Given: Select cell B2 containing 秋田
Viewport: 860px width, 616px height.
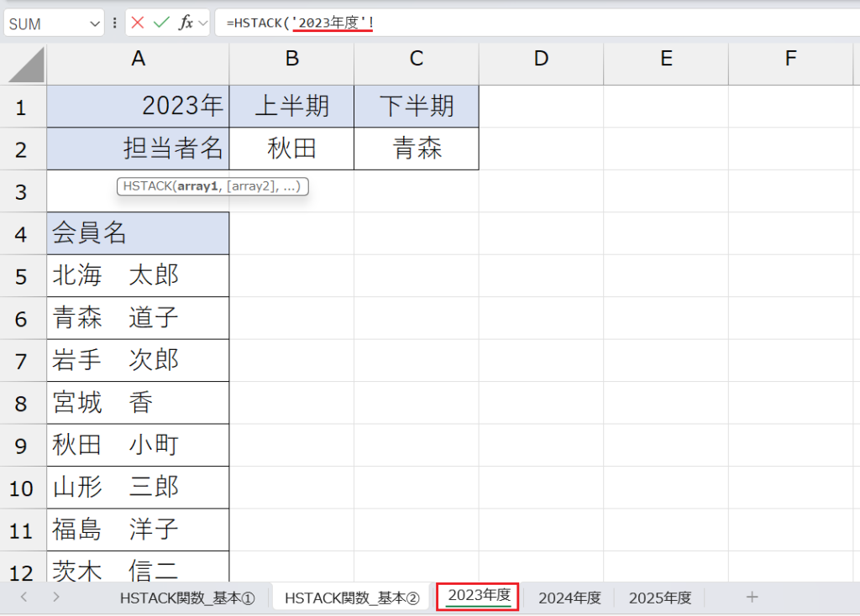Looking at the screenshot, I should pyautogui.click(x=291, y=149).
